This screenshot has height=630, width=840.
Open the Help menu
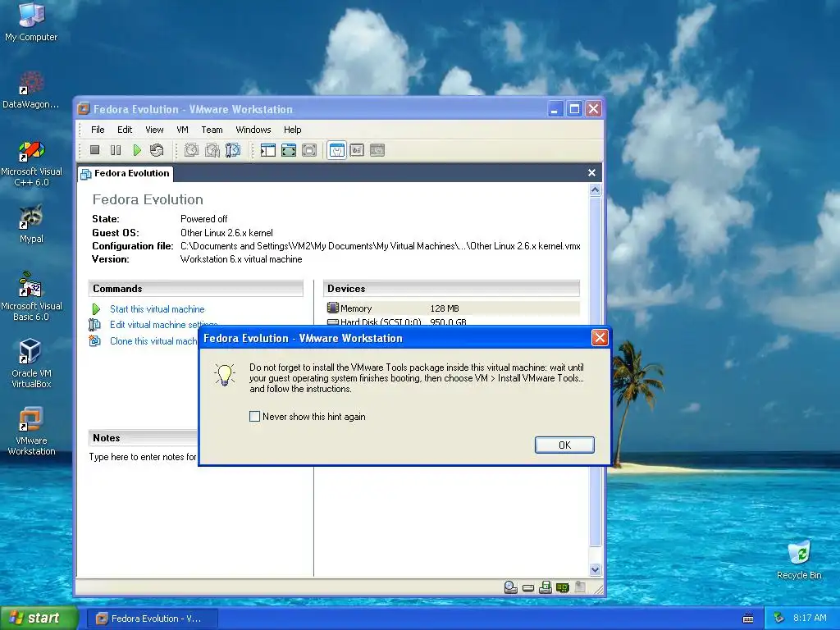[293, 130]
